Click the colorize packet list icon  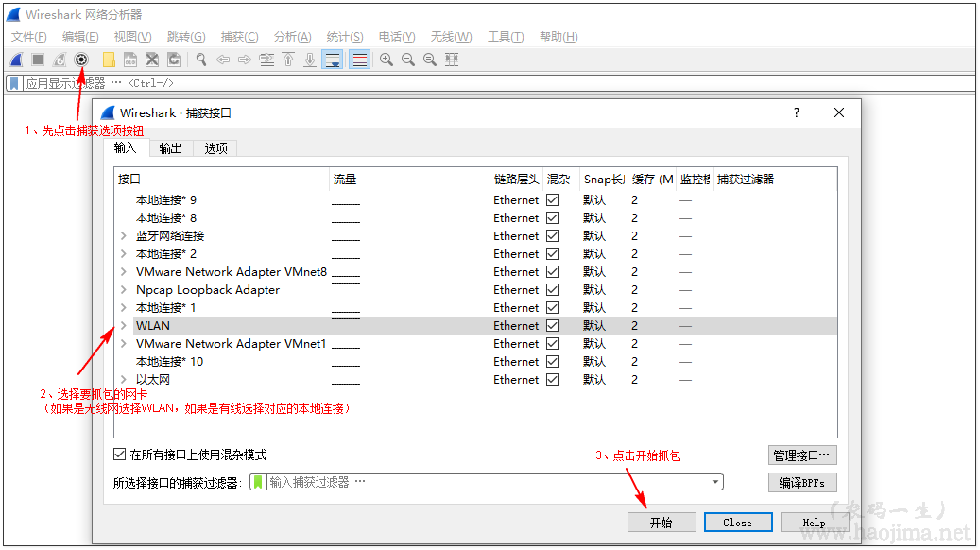point(357,59)
